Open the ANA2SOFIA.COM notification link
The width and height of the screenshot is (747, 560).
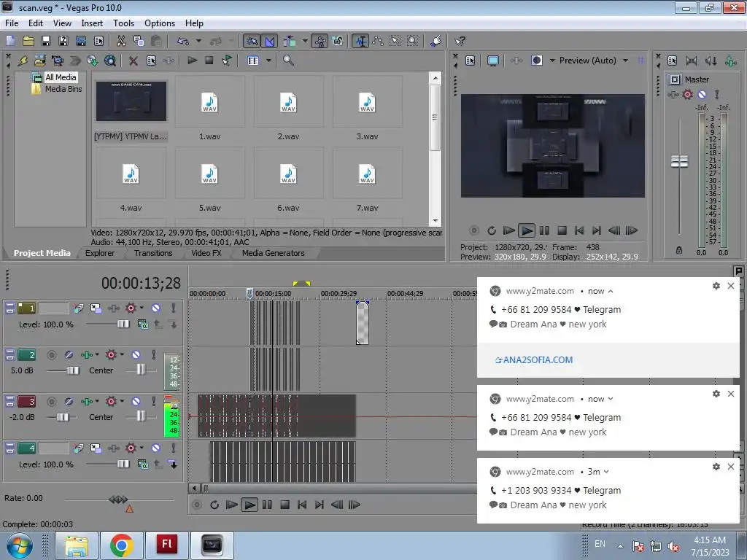pyautogui.click(x=534, y=360)
